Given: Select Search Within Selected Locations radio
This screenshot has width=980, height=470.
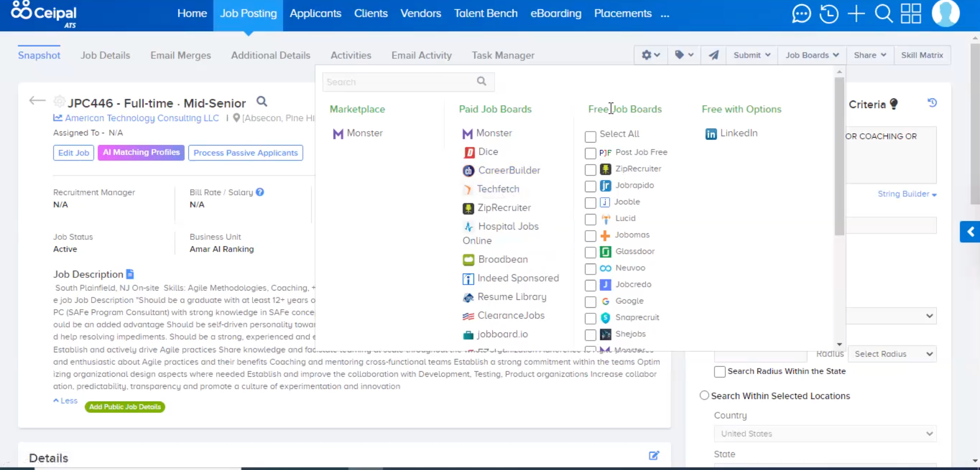Looking at the screenshot, I should (x=704, y=396).
